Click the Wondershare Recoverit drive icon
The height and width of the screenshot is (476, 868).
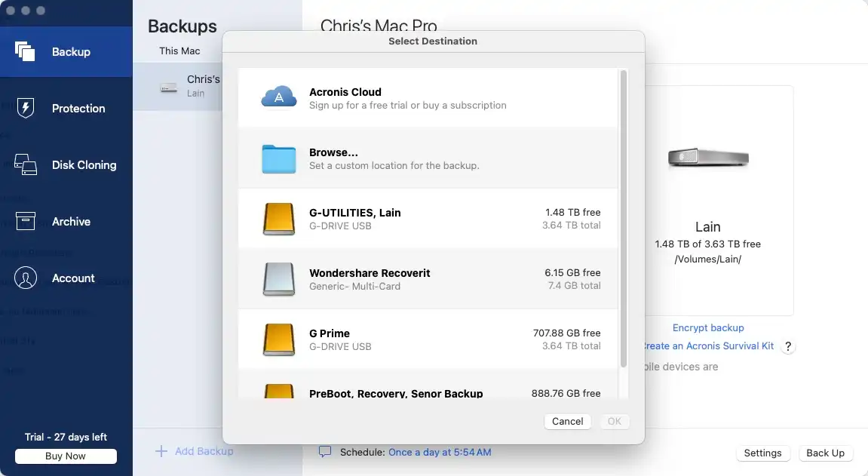pos(278,280)
